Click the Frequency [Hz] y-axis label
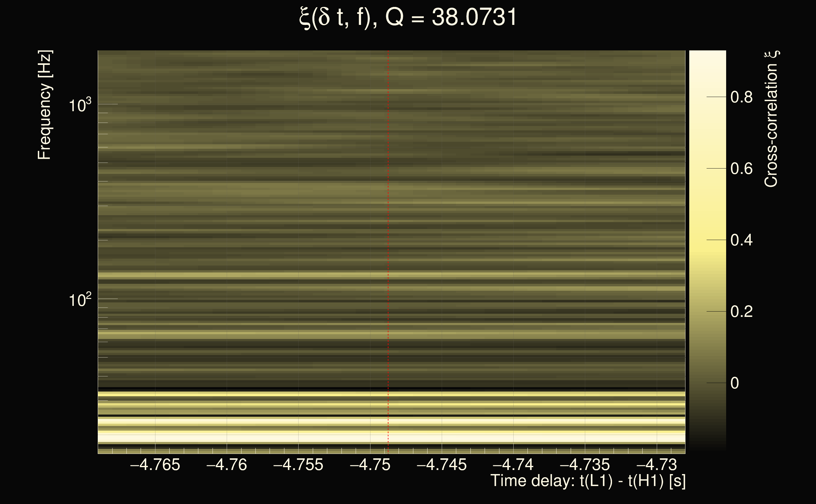The image size is (816, 504). [44, 105]
